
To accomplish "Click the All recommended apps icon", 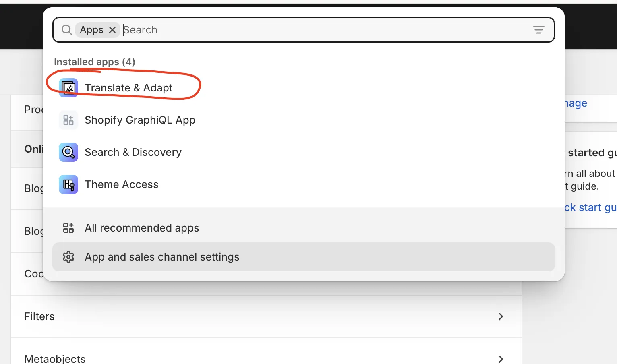I will (x=68, y=227).
